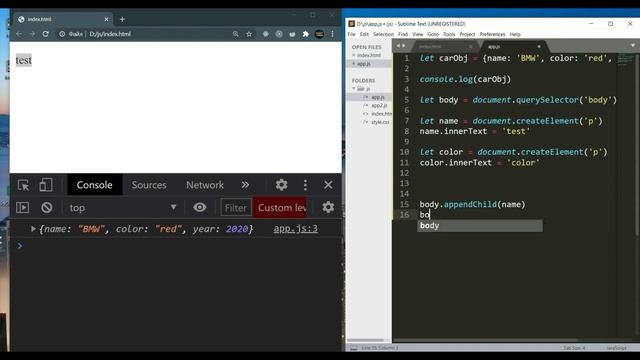
Task: Open the Tools menu in Sublime Text
Action: tap(449, 34)
